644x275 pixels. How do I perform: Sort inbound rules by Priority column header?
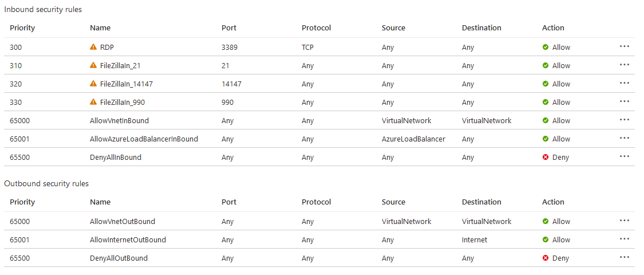(22, 28)
